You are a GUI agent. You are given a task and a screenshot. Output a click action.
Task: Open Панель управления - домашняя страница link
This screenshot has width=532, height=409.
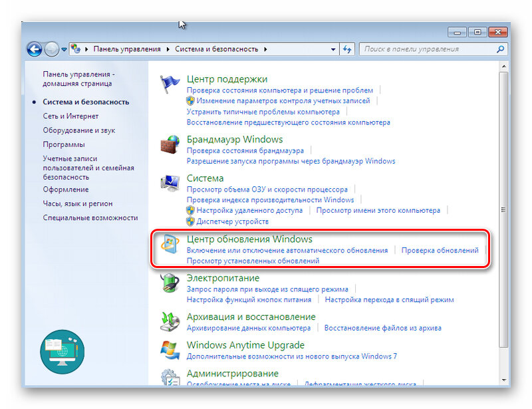click(78, 78)
